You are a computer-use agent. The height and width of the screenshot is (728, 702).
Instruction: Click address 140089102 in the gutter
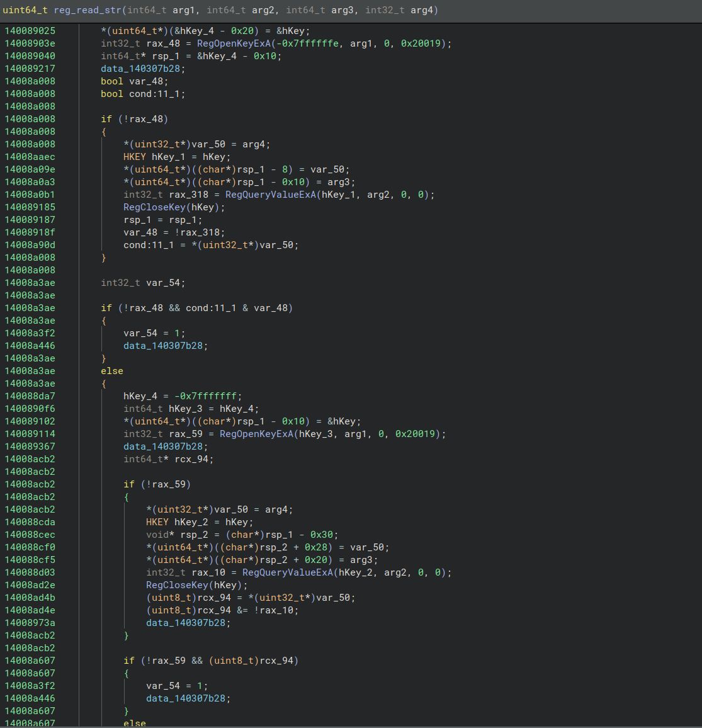pos(30,421)
